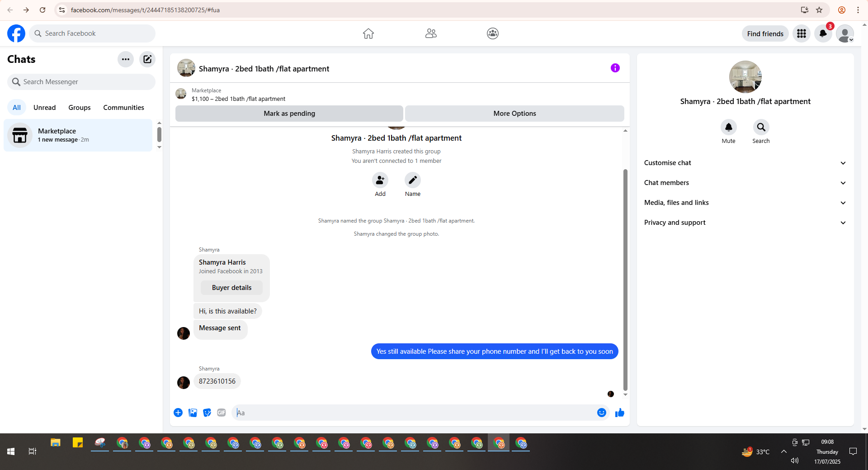The height and width of the screenshot is (470, 868).
Task: Open conversation information purple icon
Action: click(x=615, y=68)
